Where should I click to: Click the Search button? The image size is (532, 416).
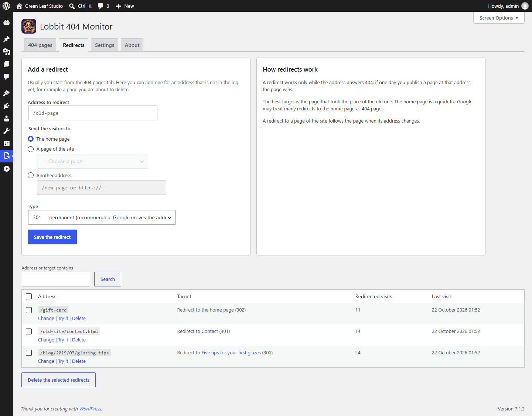108,279
